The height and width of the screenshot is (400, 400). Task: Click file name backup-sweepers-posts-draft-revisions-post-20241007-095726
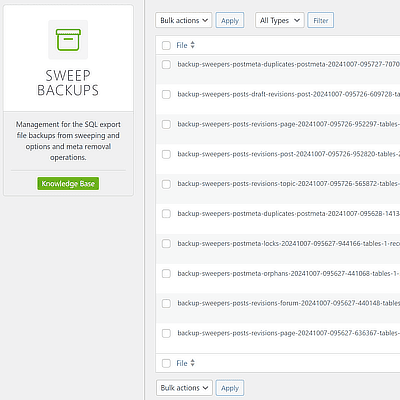pyautogui.click(x=289, y=94)
